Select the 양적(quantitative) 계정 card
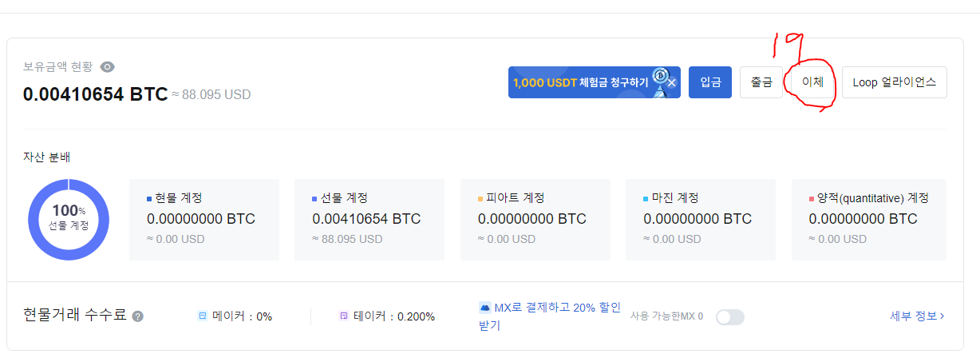 pyautogui.click(x=869, y=219)
